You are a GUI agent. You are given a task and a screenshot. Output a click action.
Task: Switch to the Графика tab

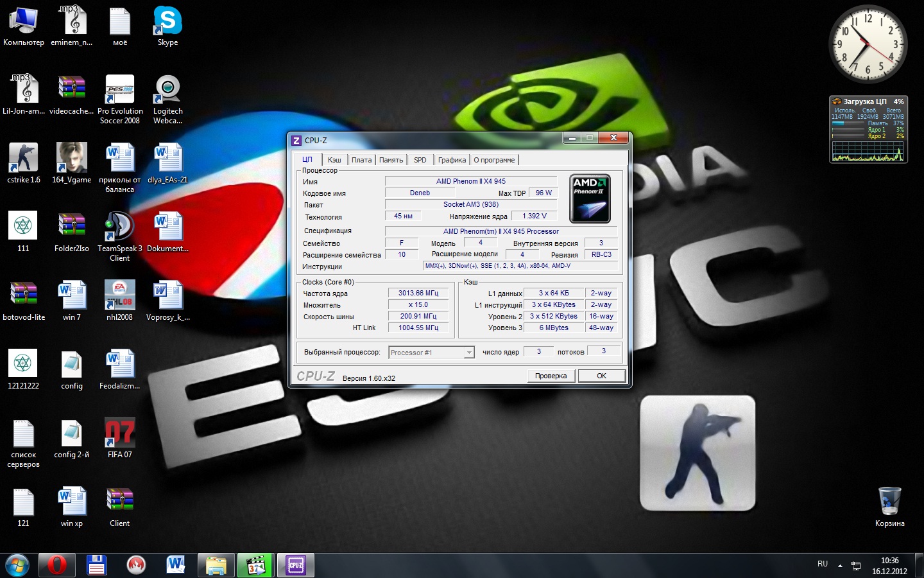pos(452,160)
